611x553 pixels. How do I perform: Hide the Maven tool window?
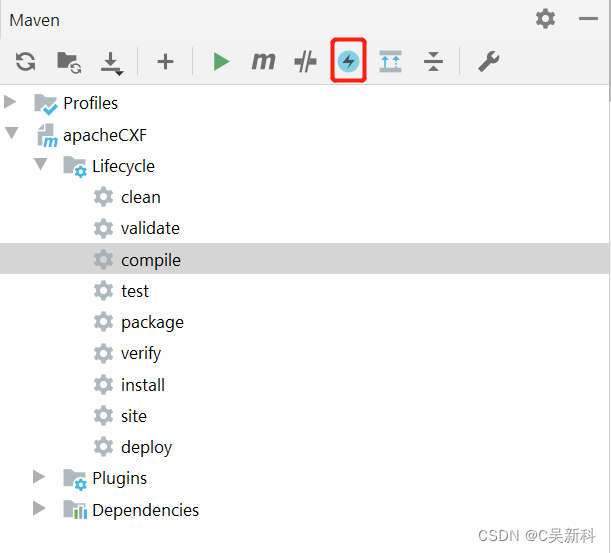point(588,18)
